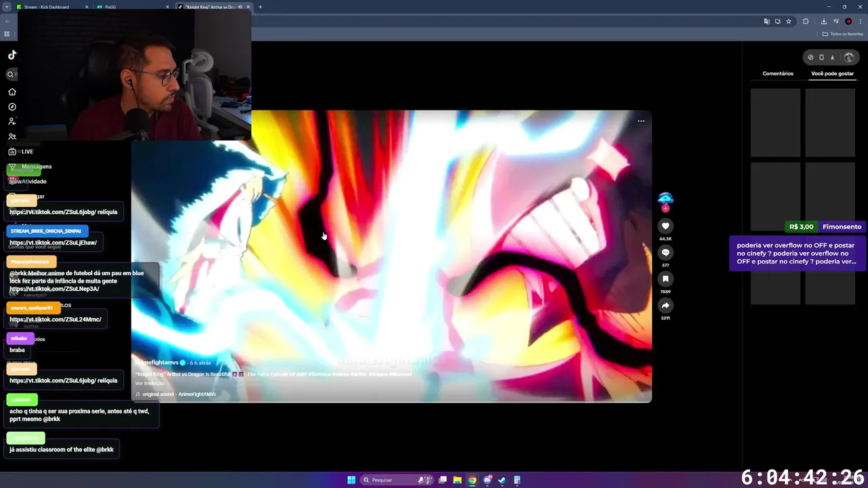Open Steam from taskbar
Screen dimensions: 868x488
pos(502,480)
